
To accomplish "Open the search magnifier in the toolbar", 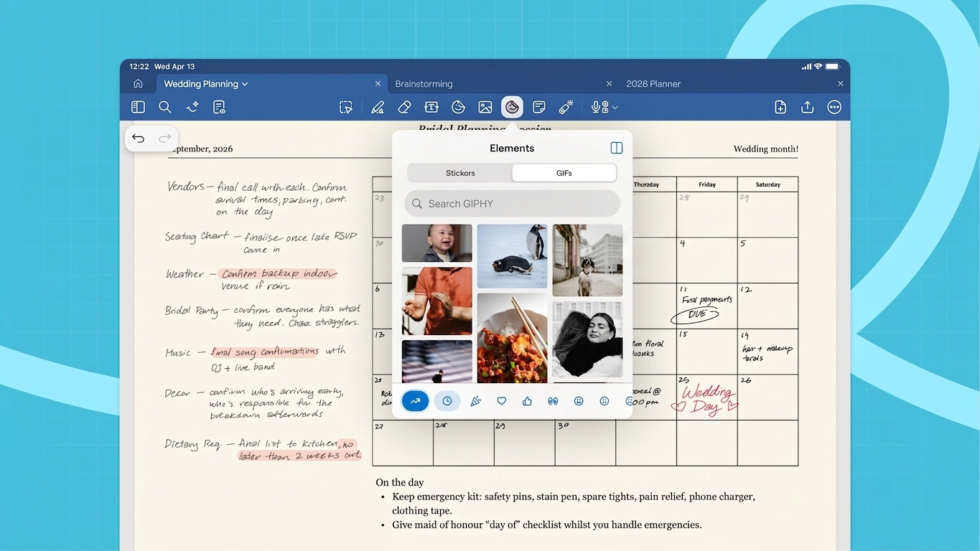I will pyautogui.click(x=165, y=107).
